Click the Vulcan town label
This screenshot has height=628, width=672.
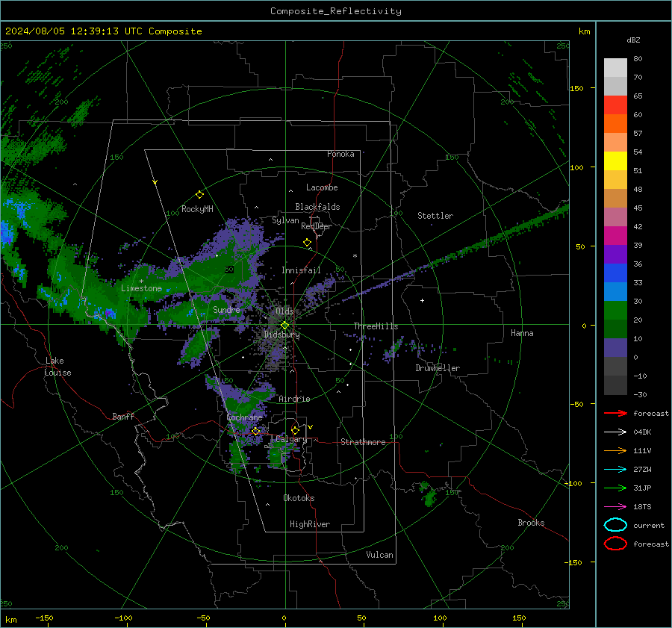pos(380,555)
